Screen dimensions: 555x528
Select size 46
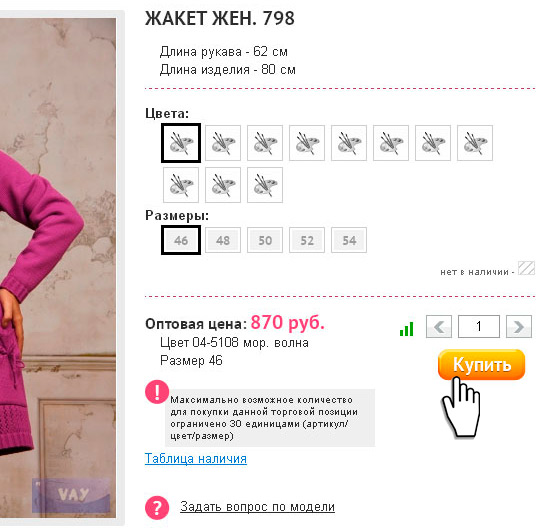181,240
